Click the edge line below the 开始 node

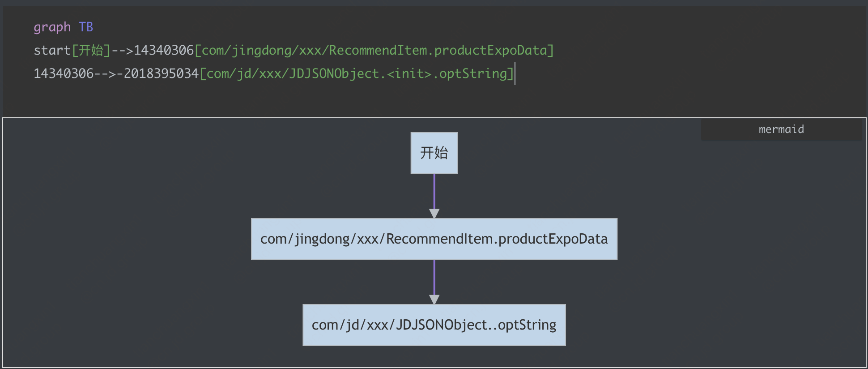(x=434, y=190)
